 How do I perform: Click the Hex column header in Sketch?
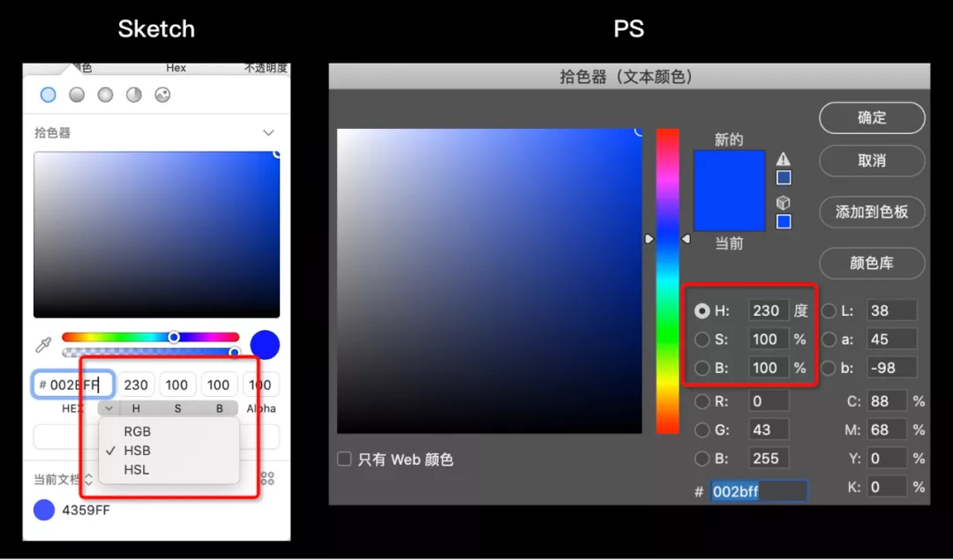point(176,68)
